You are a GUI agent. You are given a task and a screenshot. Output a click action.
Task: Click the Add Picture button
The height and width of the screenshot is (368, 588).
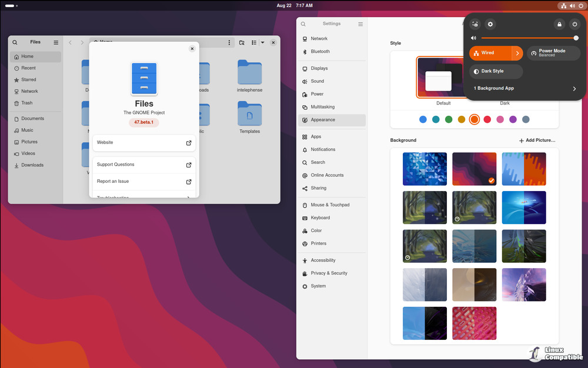coord(537,140)
